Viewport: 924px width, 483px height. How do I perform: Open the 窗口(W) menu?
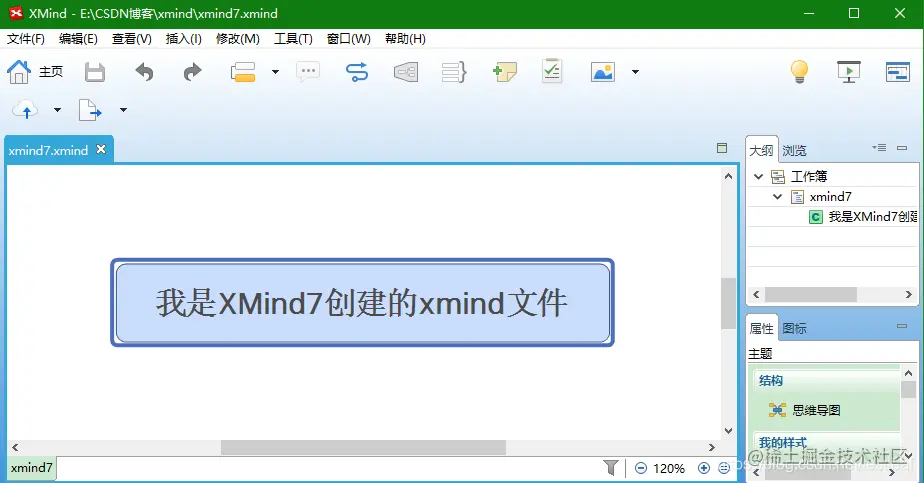349,39
